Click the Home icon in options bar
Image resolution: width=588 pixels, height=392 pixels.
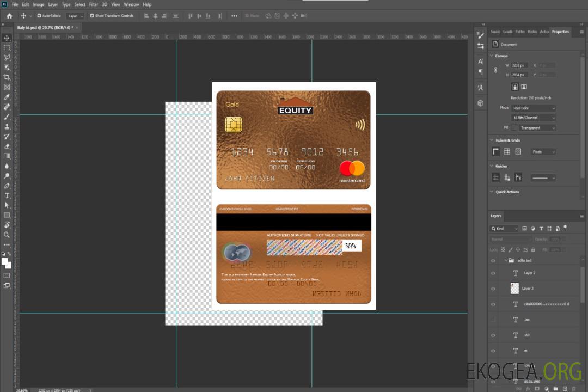pos(9,16)
